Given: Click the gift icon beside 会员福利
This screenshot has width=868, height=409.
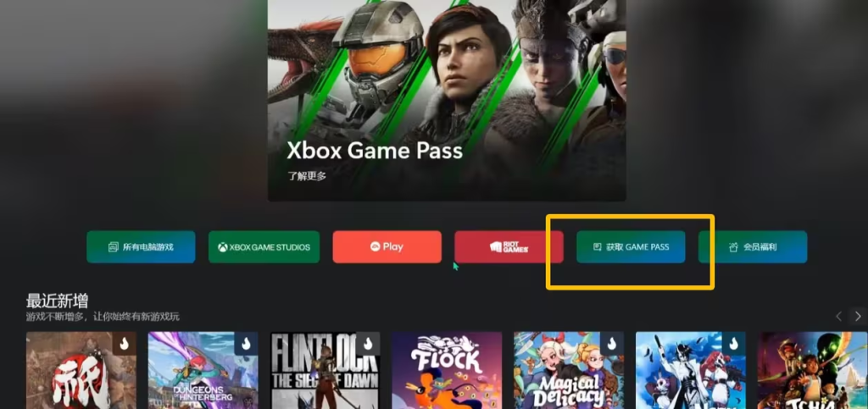Looking at the screenshot, I should point(733,247).
